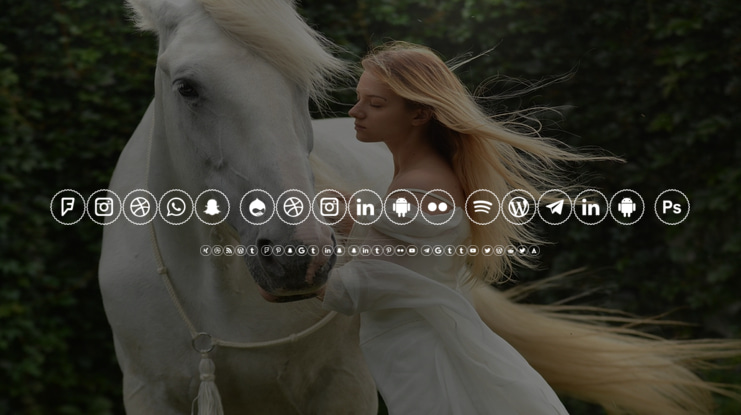Click the small Twitter icon next to YouTube
Image resolution: width=741 pixels, height=415 pixels.
point(487,251)
